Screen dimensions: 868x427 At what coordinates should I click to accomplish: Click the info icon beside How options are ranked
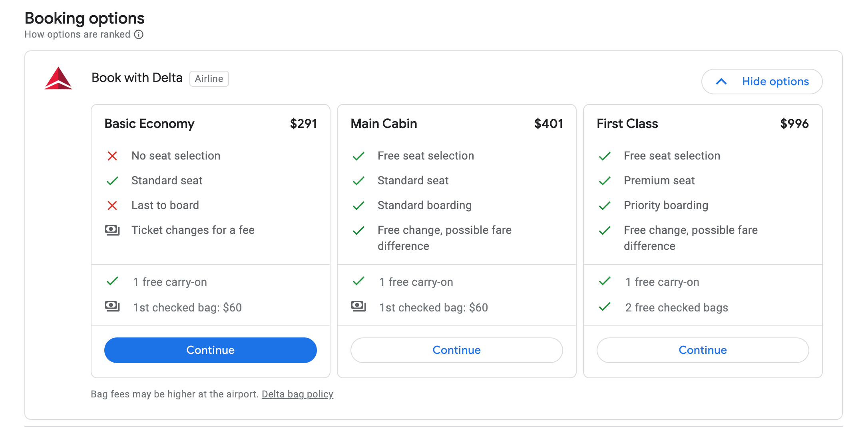tap(139, 34)
